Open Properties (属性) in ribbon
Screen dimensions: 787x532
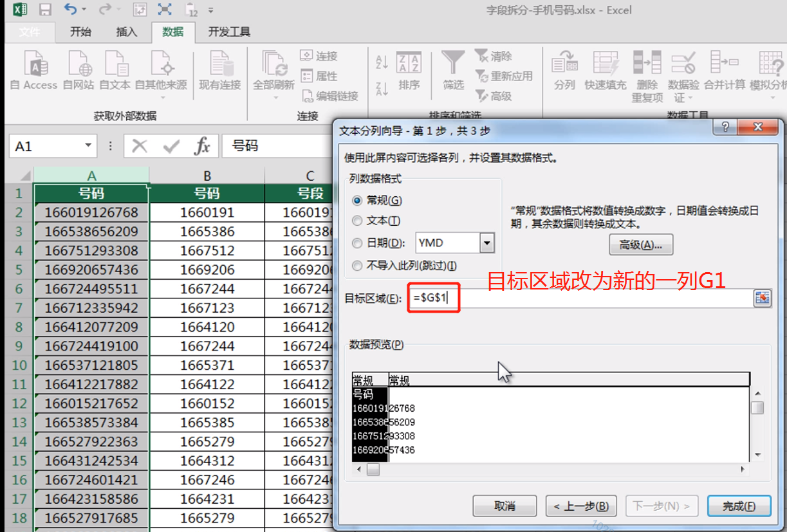click(x=320, y=76)
